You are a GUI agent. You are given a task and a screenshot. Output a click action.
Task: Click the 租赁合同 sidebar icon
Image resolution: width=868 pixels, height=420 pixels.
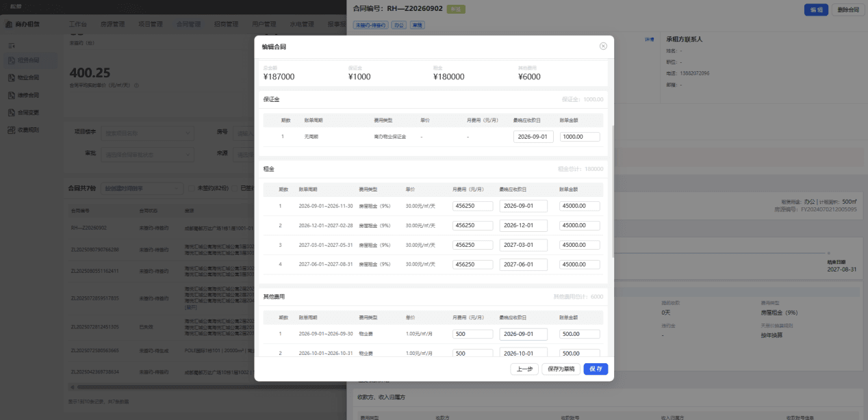click(12, 60)
